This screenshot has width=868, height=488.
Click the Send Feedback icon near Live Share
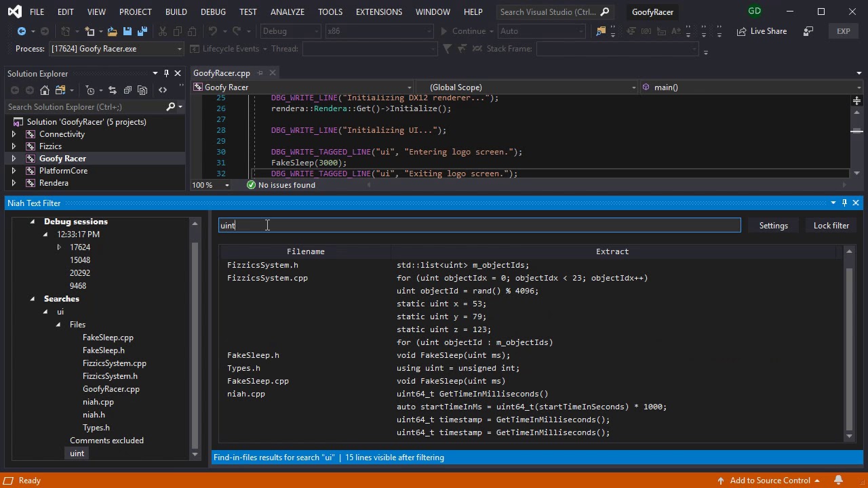tap(808, 31)
